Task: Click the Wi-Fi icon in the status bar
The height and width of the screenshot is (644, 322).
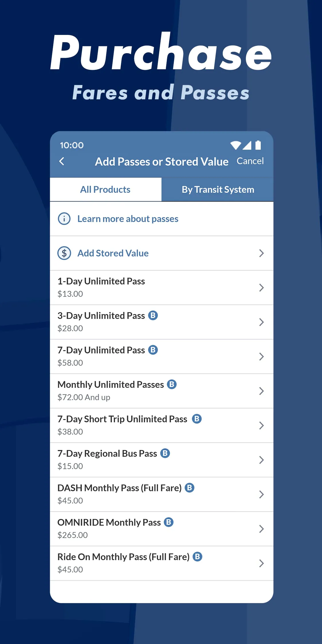Action: tap(236, 145)
